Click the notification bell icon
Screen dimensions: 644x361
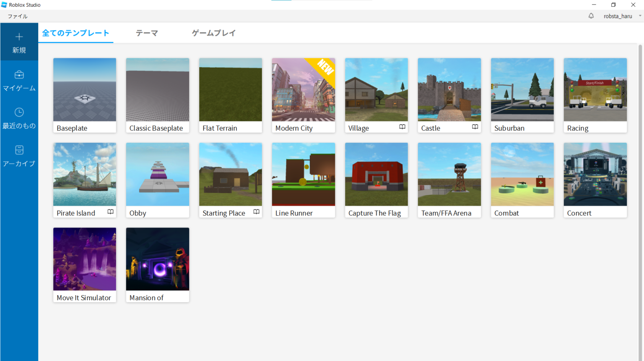click(x=591, y=16)
